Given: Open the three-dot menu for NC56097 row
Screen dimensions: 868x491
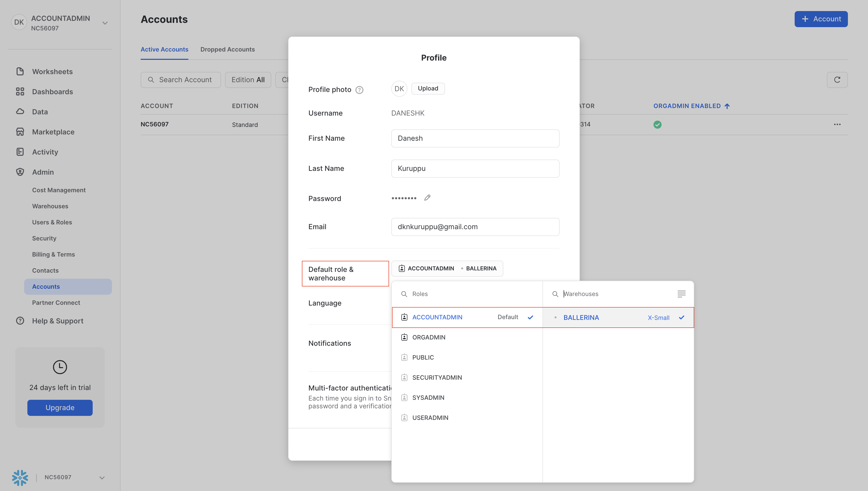Looking at the screenshot, I should pyautogui.click(x=837, y=124).
